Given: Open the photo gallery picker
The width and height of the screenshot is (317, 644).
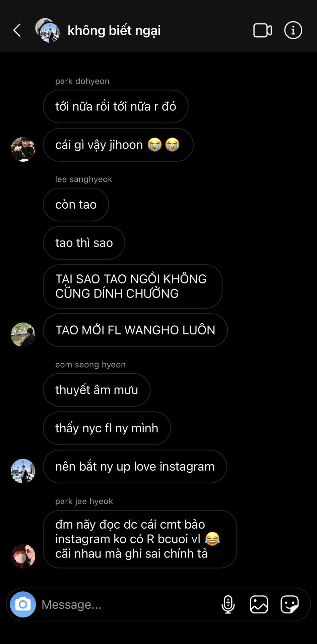Looking at the screenshot, I should click(x=259, y=604).
